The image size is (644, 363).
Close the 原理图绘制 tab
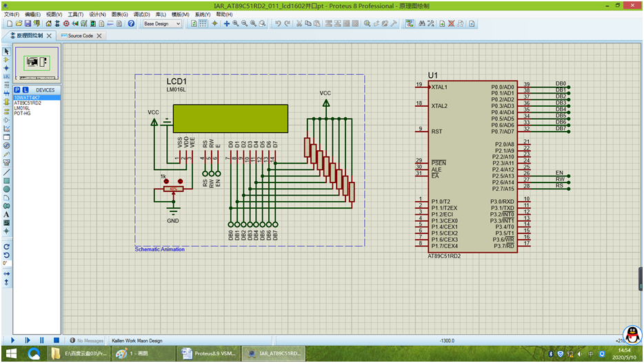[x=49, y=36]
